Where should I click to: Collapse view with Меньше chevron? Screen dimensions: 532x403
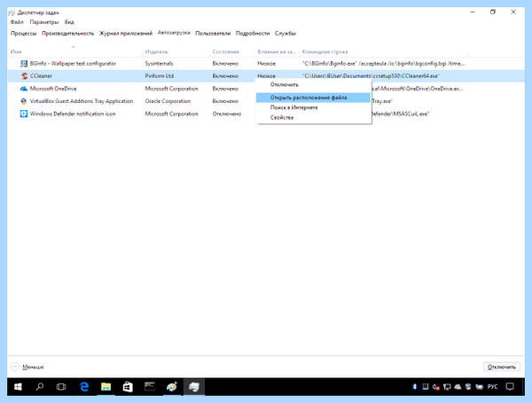point(15,367)
